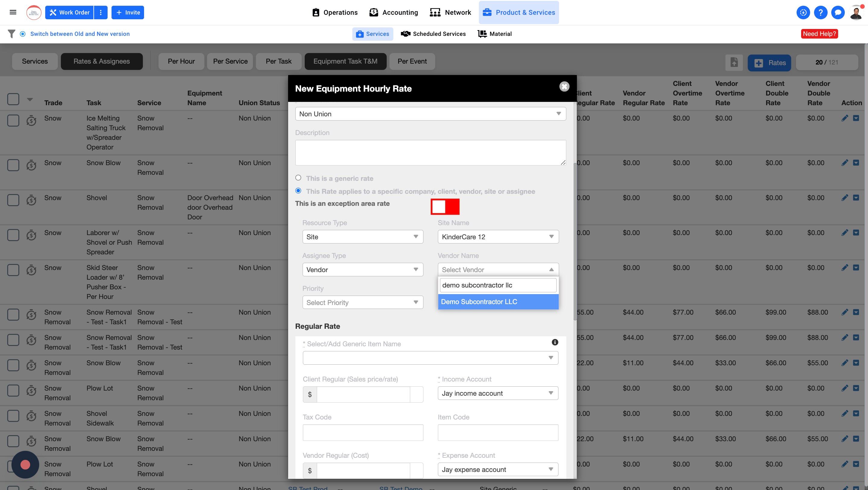Click the red record button icon
Screen dimensions: 868x490
25,465
